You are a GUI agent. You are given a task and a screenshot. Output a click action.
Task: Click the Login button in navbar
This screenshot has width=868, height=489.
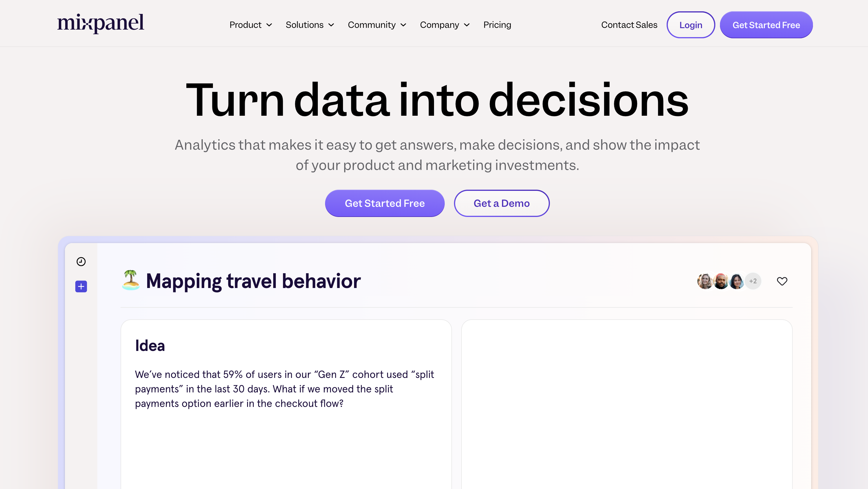[690, 24]
